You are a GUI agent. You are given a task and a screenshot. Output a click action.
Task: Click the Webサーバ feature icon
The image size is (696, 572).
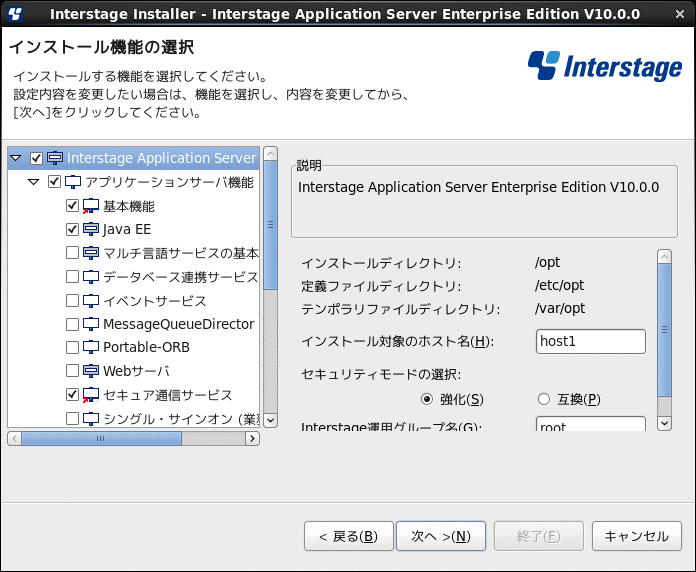click(x=91, y=371)
